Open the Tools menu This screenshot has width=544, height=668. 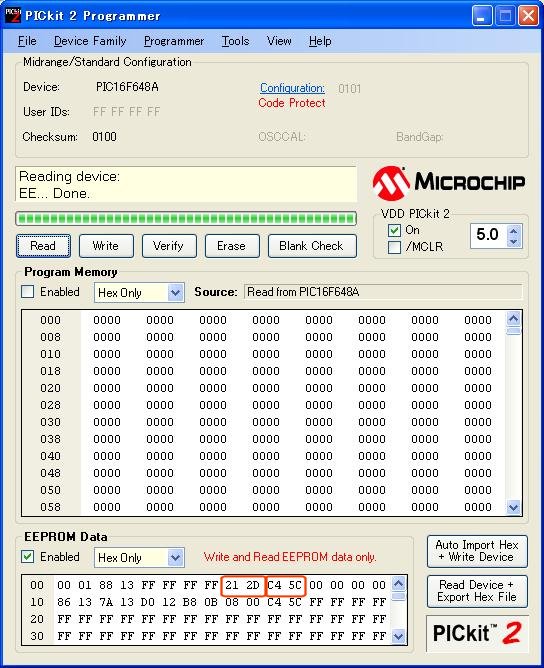point(235,41)
